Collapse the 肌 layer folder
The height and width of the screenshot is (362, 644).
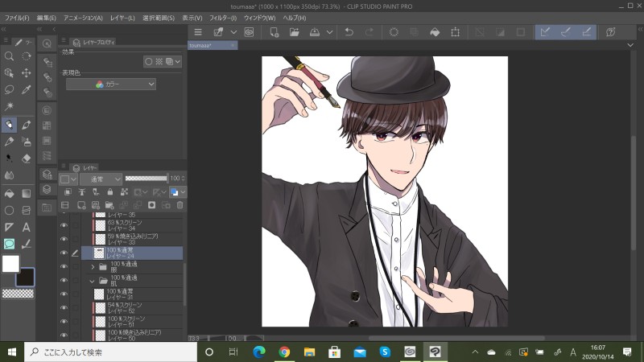92,281
